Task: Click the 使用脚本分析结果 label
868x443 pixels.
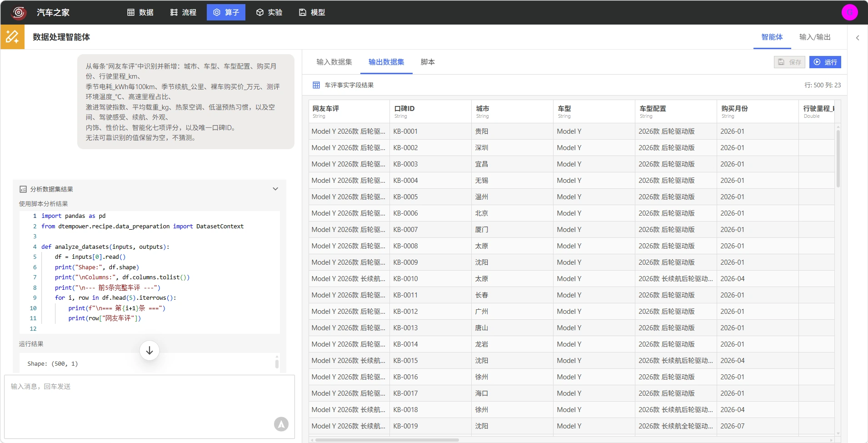Action: click(x=43, y=204)
